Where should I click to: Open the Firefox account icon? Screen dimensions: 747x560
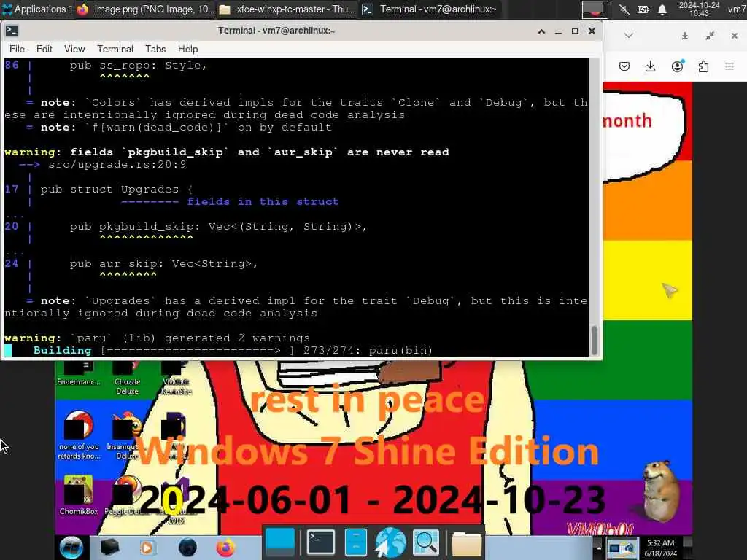(x=678, y=66)
